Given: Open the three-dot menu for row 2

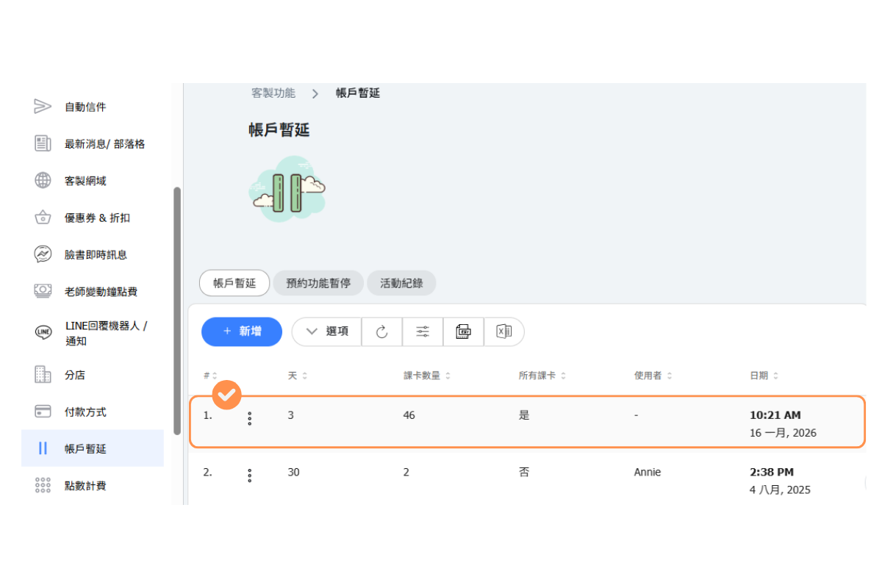Looking at the screenshot, I should [x=250, y=475].
